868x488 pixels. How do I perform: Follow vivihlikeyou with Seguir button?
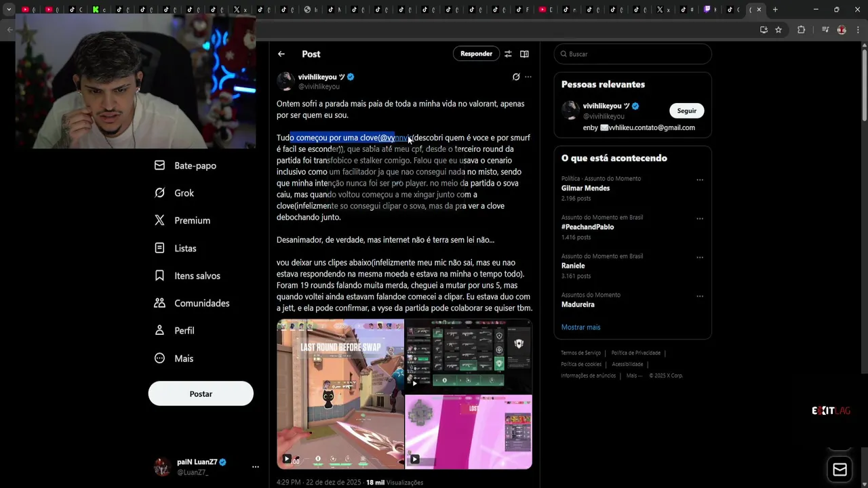pyautogui.click(x=687, y=111)
